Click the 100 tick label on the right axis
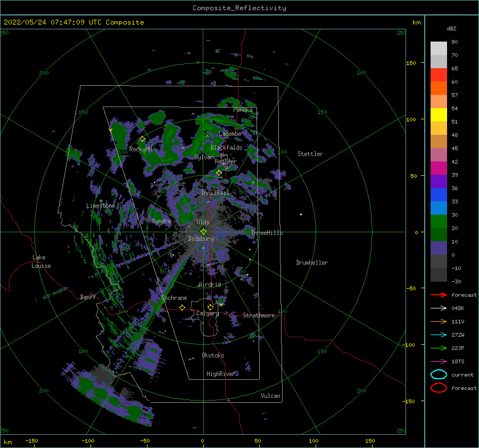 (411, 119)
